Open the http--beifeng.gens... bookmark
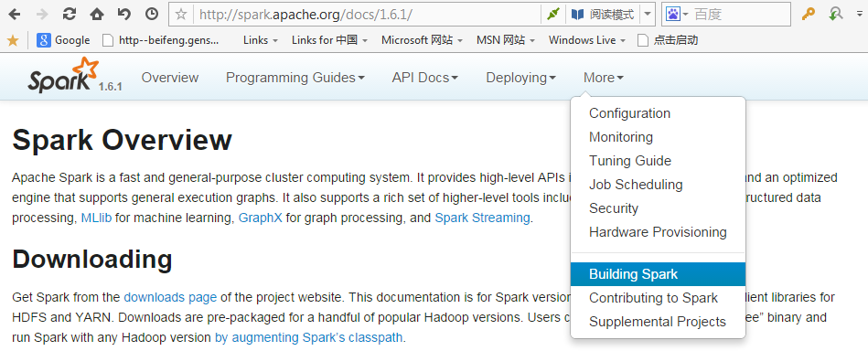 (161, 40)
